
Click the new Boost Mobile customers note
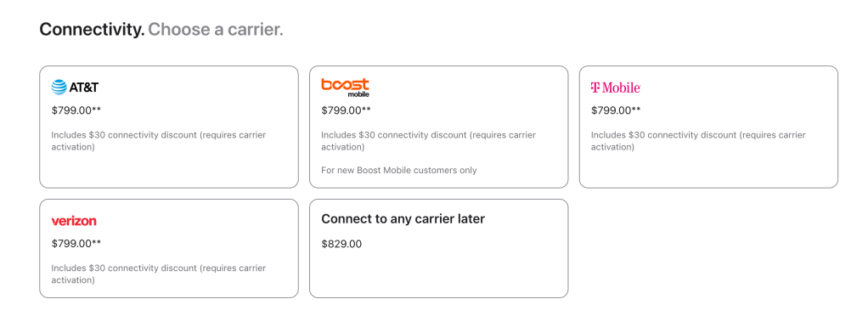[398, 170]
